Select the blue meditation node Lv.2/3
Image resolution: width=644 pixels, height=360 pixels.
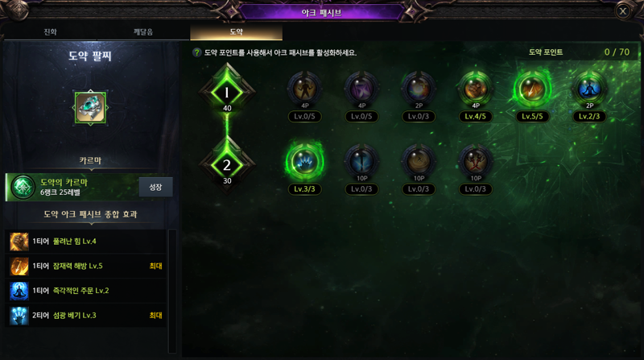point(589,89)
